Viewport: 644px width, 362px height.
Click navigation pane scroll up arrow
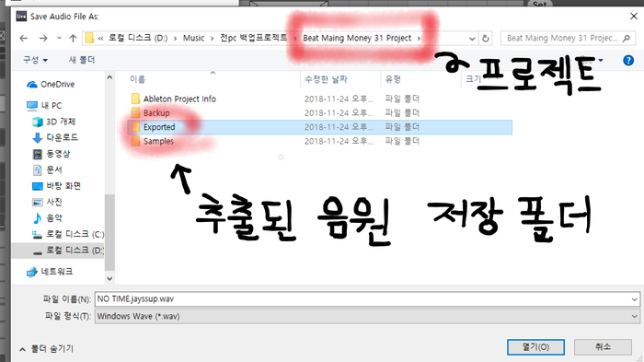tap(109, 77)
